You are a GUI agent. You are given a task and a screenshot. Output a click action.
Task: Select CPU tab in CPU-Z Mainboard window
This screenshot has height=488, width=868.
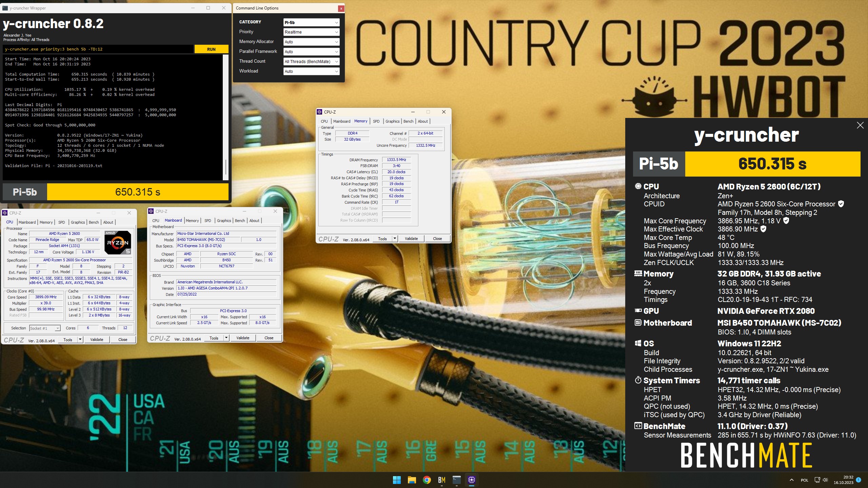pyautogui.click(x=156, y=221)
